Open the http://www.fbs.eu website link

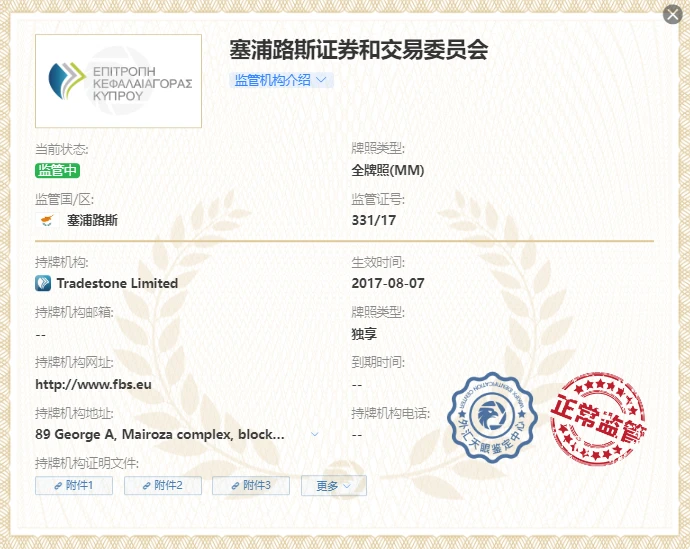point(93,384)
